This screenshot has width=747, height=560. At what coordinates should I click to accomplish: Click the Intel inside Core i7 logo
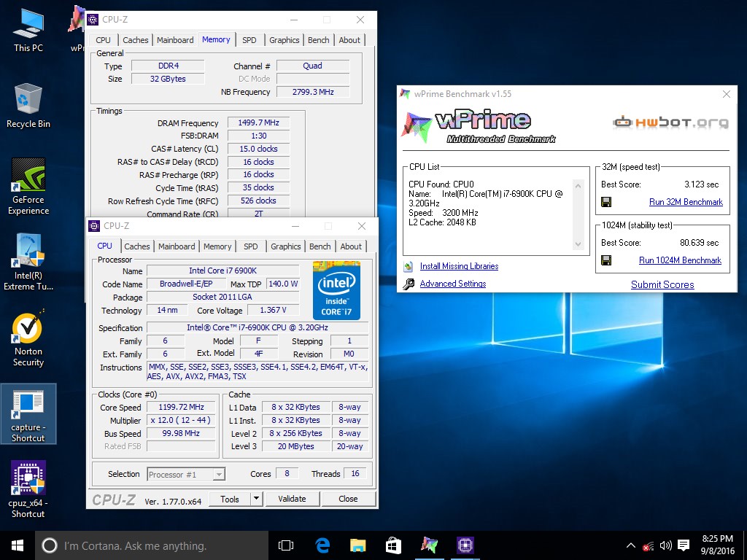pos(336,290)
